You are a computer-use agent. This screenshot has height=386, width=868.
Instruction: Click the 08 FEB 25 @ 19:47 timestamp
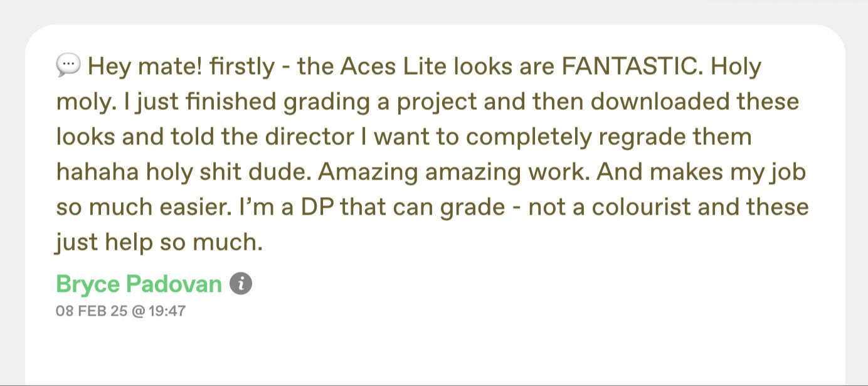[x=121, y=311]
